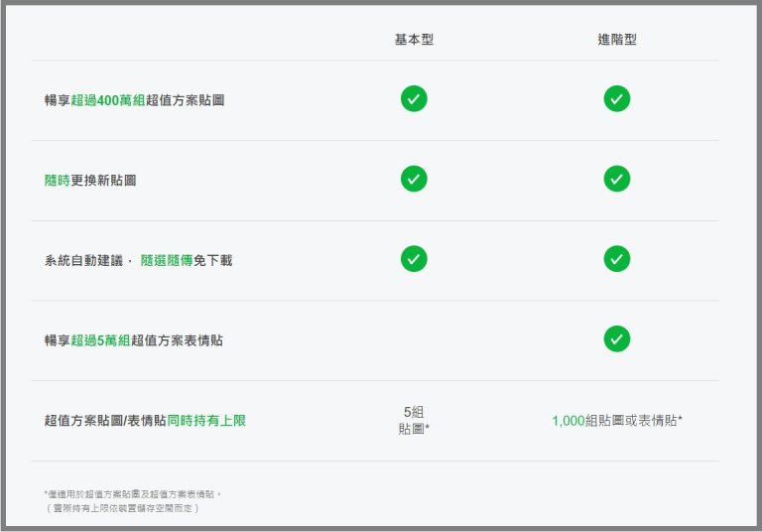Click 基本型 checkmark in 隨時更換新貼圖 row
Image resolution: width=762 pixels, height=532 pixels.
pyautogui.click(x=414, y=180)
